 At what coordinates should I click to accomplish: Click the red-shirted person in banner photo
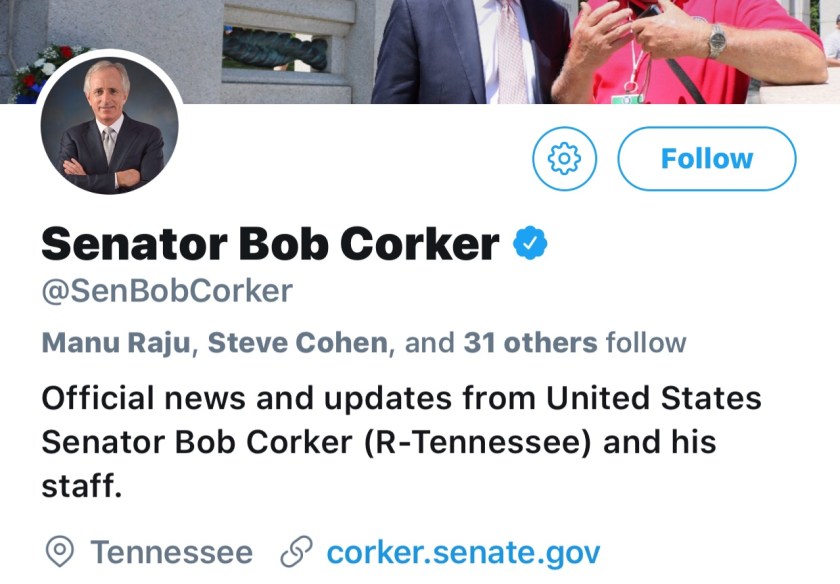pos(690,50)
